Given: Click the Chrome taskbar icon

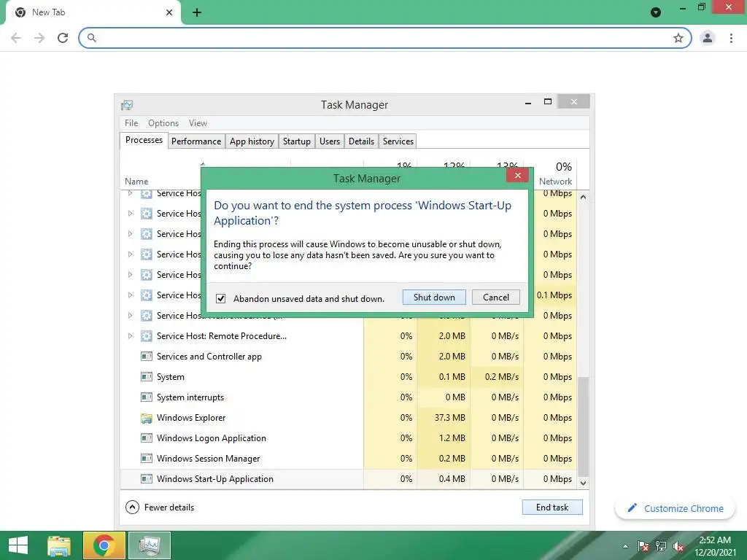Looking at the screenshot, I should (x=104, y=545).
